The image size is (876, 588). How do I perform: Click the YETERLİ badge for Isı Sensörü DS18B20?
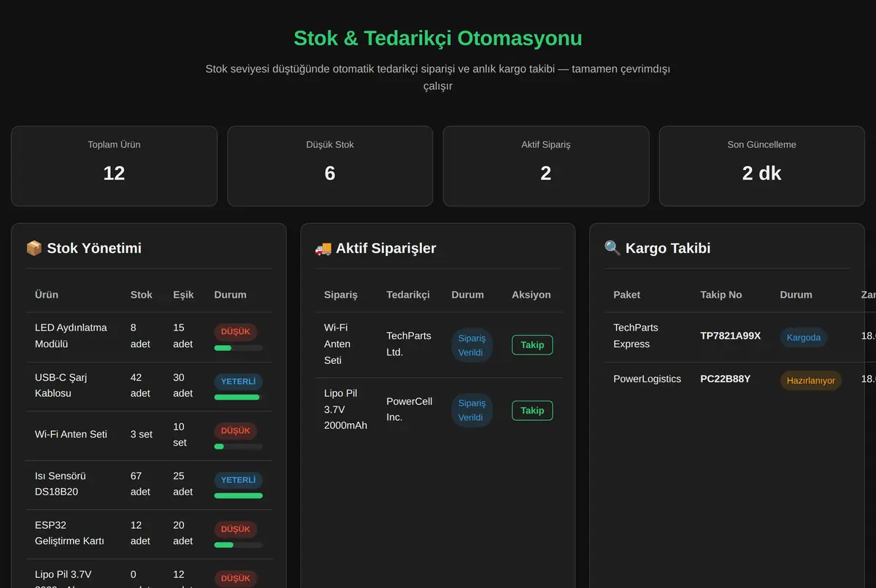tap(238, 480)
